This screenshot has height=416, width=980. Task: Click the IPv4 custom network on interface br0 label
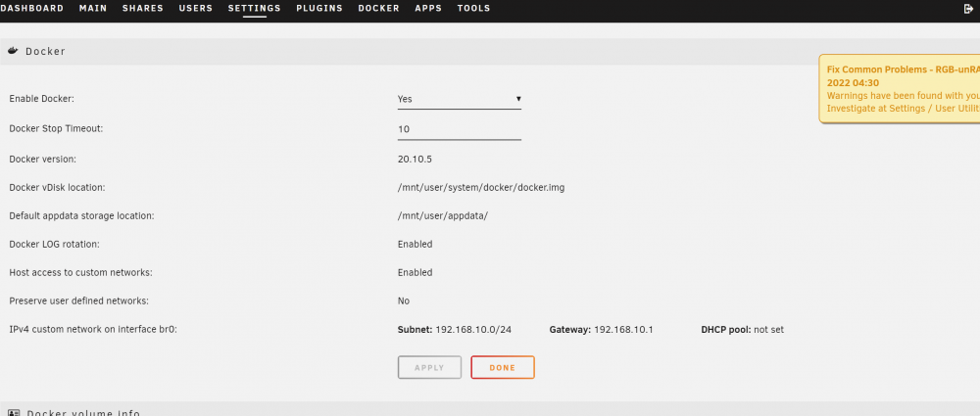[x=93, y=329]
